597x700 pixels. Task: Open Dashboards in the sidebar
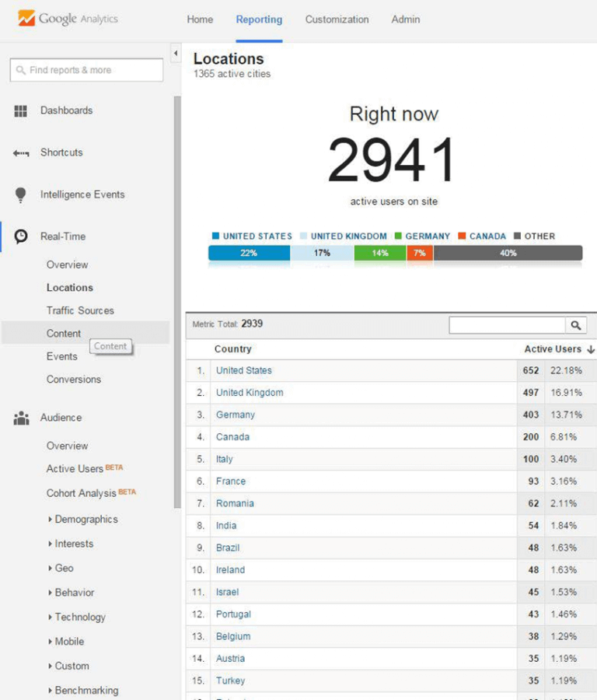[67, 110]
